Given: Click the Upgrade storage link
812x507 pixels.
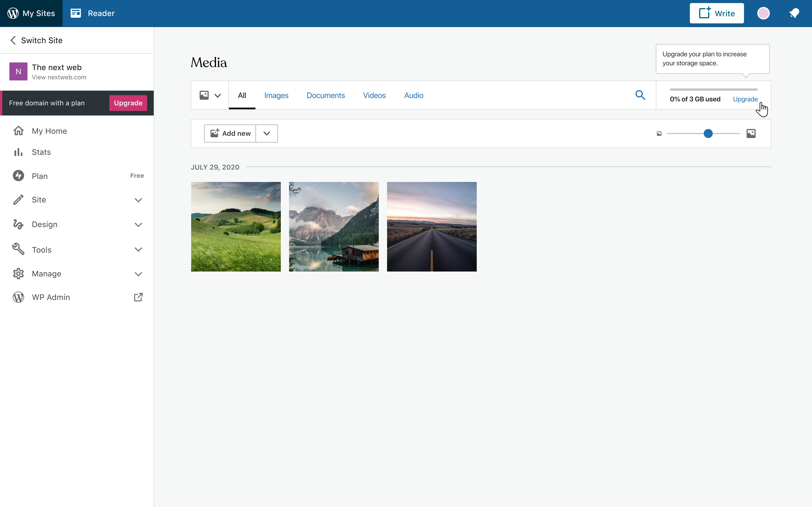Looking at the screenshot, I should [x=745, y=99].
